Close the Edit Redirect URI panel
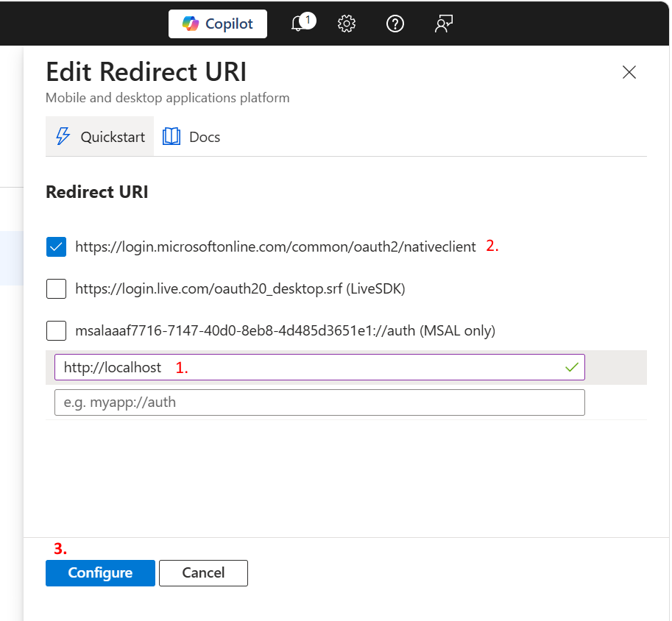Image resolution: width=672 pixels, height=621 pixels. click(x=629, y=72)
